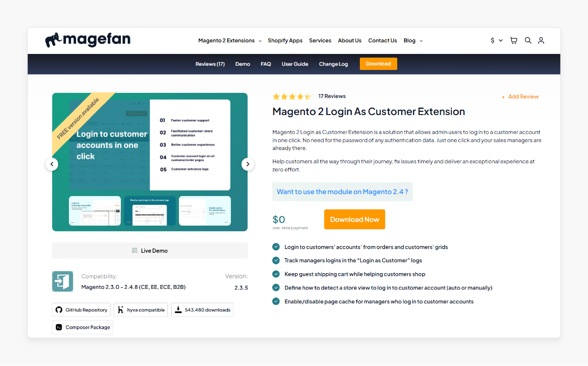Click plus icon beside Add Review
This screenshot has width=588, height=366.
(503, 97)
